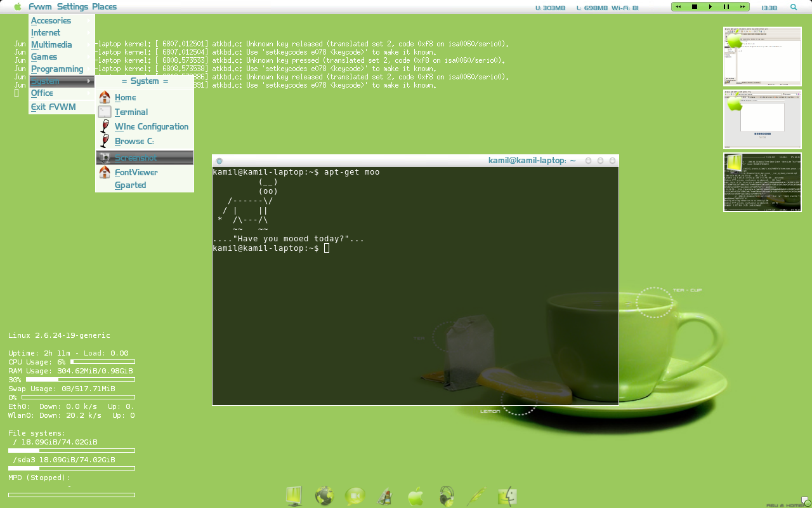Switch to the first desktop thumbnail in pager

click(x=763, y=57)
